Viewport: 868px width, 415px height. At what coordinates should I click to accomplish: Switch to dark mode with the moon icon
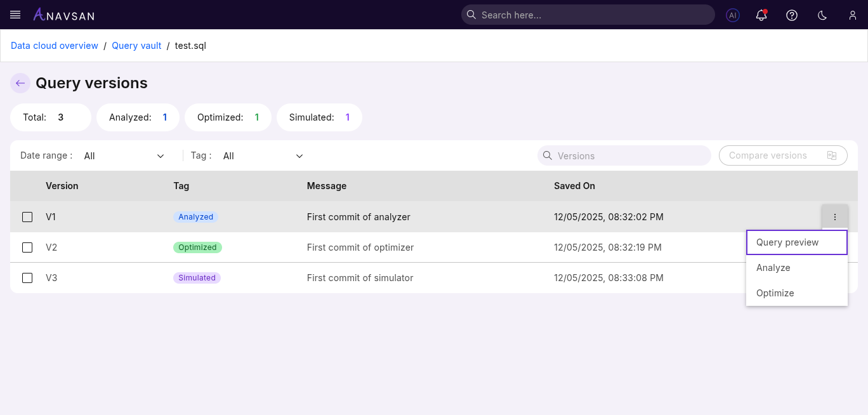point(822,15)
